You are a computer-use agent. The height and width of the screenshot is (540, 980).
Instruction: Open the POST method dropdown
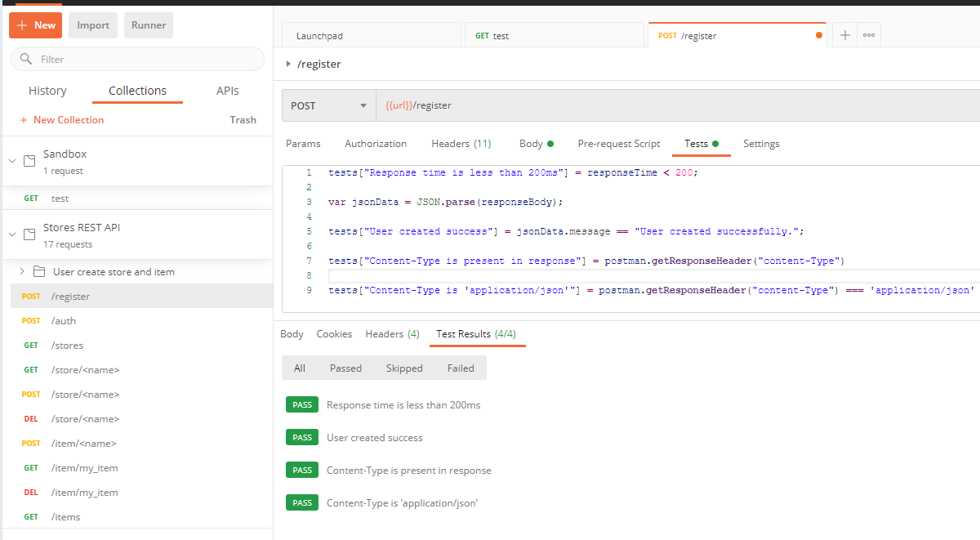pos(328,105)
